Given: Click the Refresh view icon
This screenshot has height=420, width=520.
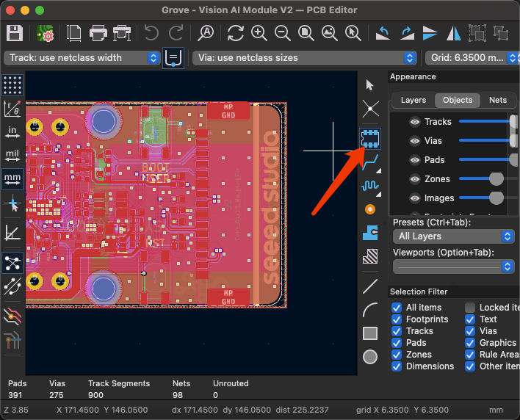Looking at the screenshot, I should click(x=236, y=33).
